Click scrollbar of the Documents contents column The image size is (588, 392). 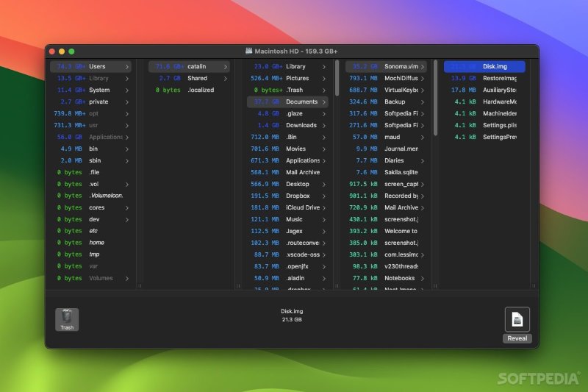click(x=435, y=98)
